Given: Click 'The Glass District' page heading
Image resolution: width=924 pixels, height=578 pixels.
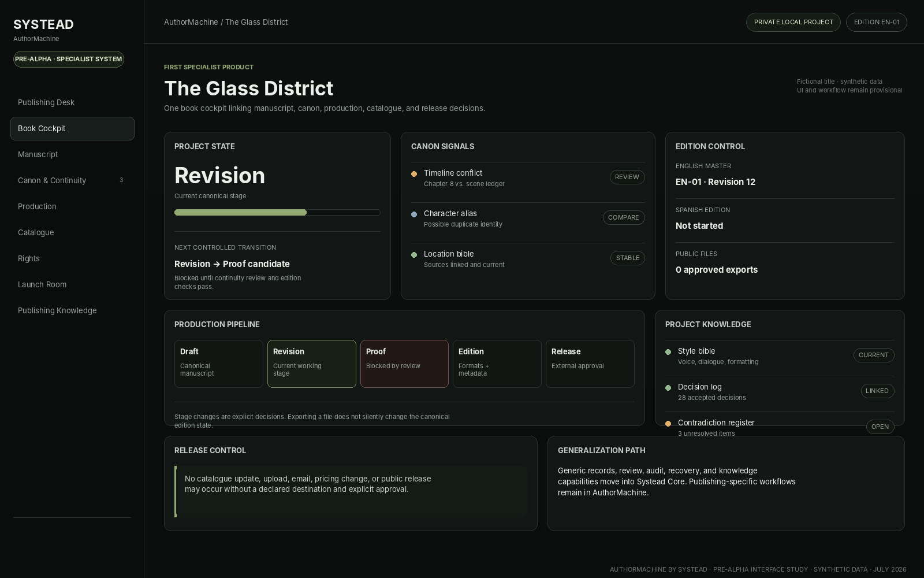Looking at the screenshot, I should (249, 88).
